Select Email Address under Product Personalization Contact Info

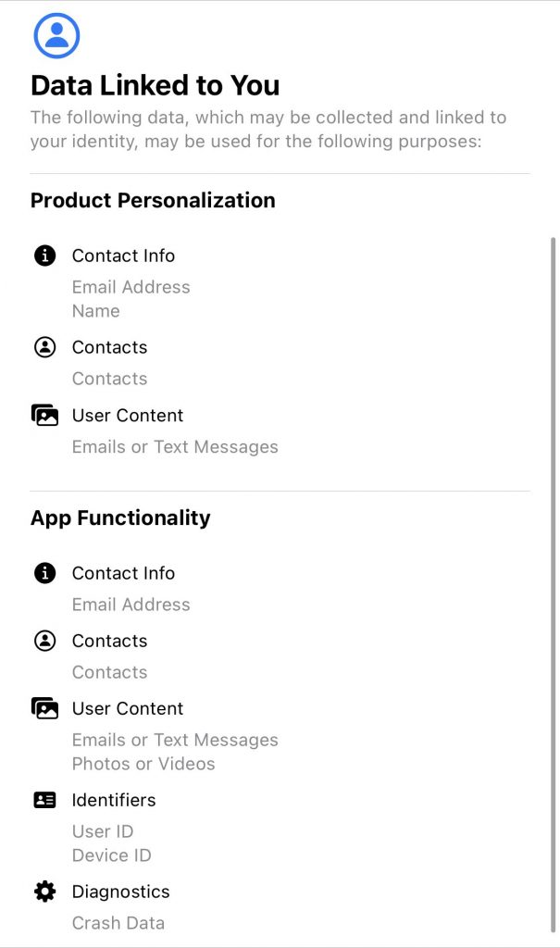(131, 287)
